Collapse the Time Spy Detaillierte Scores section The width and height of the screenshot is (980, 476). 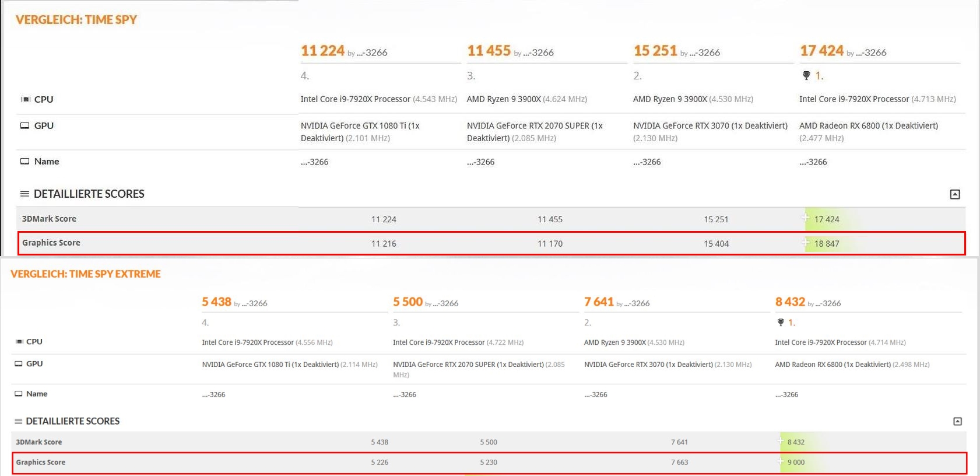click(955, 194)
